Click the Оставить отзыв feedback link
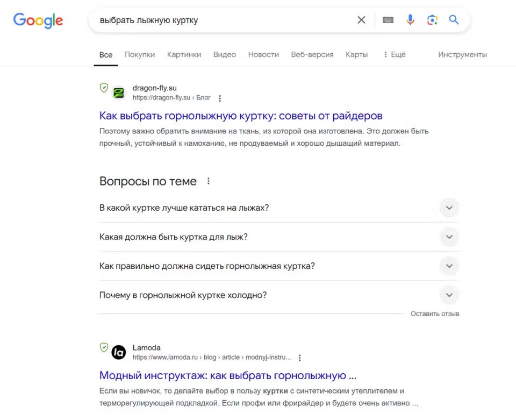516x420 pixels. point(435,314)
